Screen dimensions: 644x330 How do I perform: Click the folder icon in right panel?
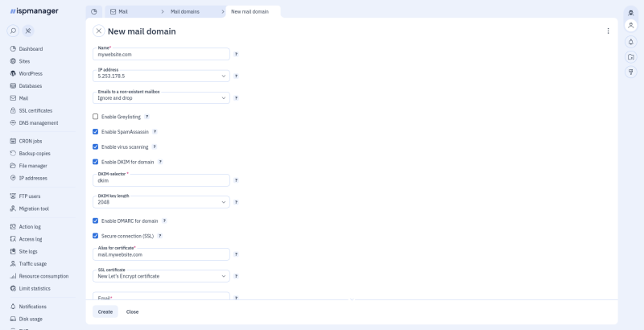631,56
